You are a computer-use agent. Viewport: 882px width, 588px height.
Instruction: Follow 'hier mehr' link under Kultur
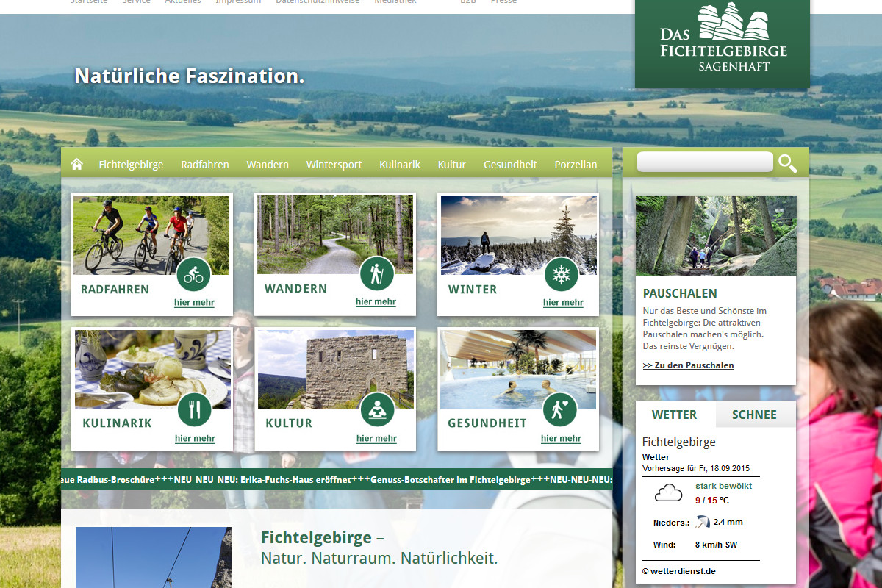pos(376,438)
